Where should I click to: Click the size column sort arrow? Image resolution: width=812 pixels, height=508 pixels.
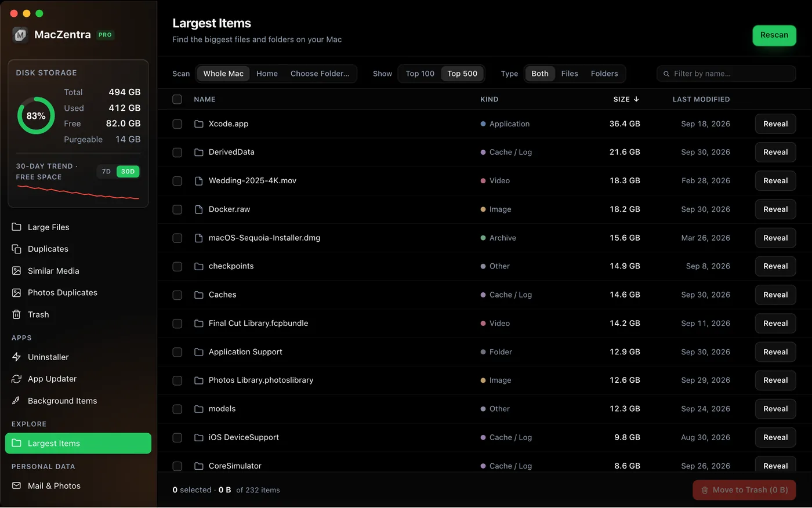click(x=636, y=99)
